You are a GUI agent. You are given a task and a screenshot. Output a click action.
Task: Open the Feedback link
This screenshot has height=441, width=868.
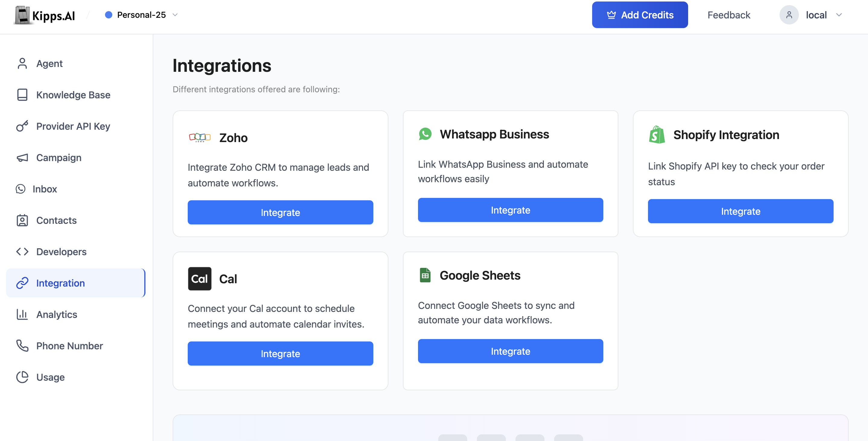pos(729,15)
